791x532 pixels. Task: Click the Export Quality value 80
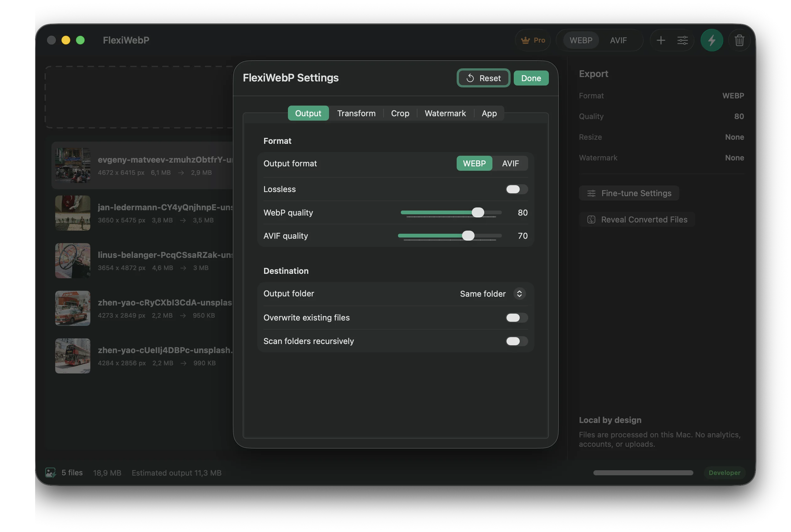click(739, 116)
